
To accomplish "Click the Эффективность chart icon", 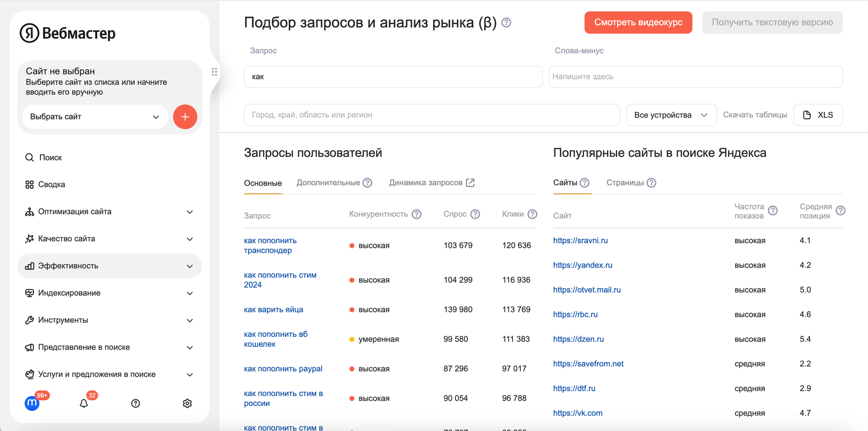I will [x=29, y=266].
